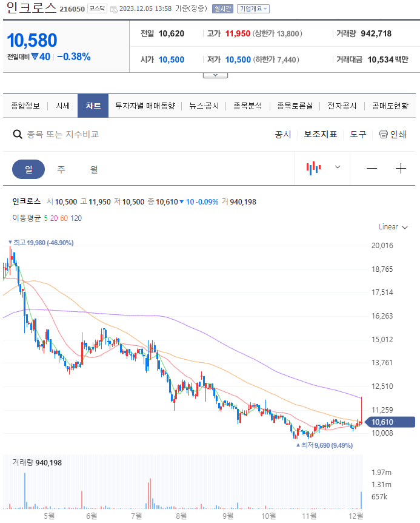Image resolution: width=420 pixels, height=523 pixels.
Task: Click the 보조지표 indicators button
Action: tap(321, 134)
